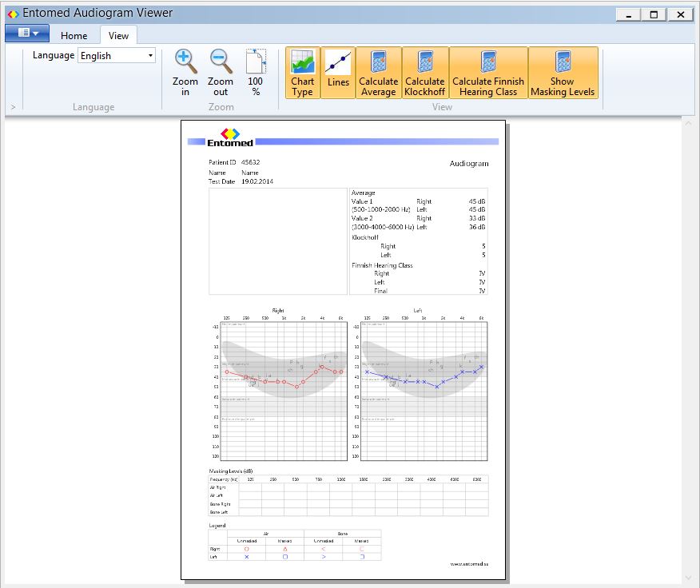Click the 'Legend' heading below the table

(x=217, y=526)
